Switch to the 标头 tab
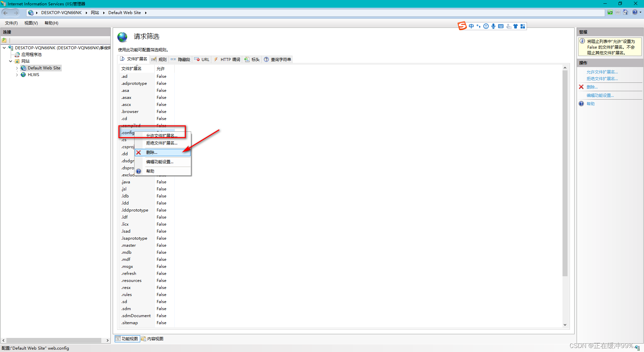644x352 pixels. (252, 59)
